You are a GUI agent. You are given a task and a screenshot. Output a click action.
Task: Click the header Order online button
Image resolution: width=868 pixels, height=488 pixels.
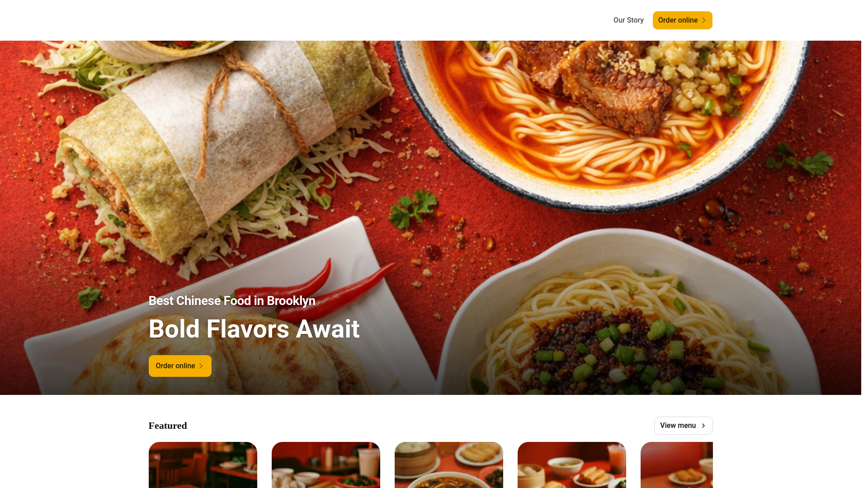pos(682,20)
